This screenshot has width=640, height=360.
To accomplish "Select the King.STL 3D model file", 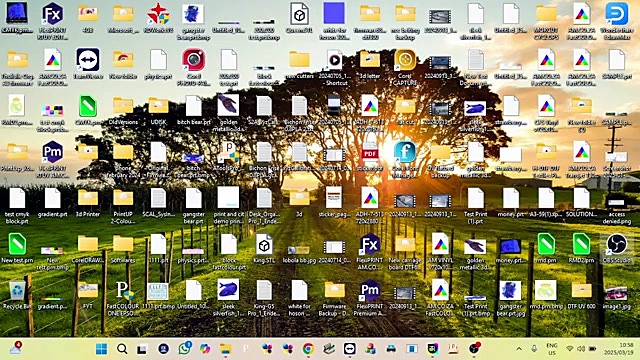I will click(264, 244).
